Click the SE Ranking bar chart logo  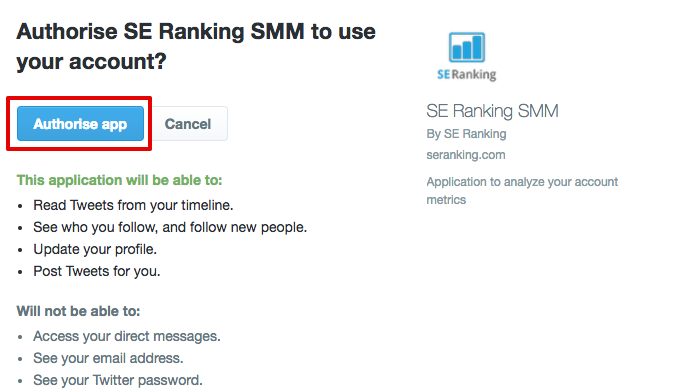tap(467, 47)
